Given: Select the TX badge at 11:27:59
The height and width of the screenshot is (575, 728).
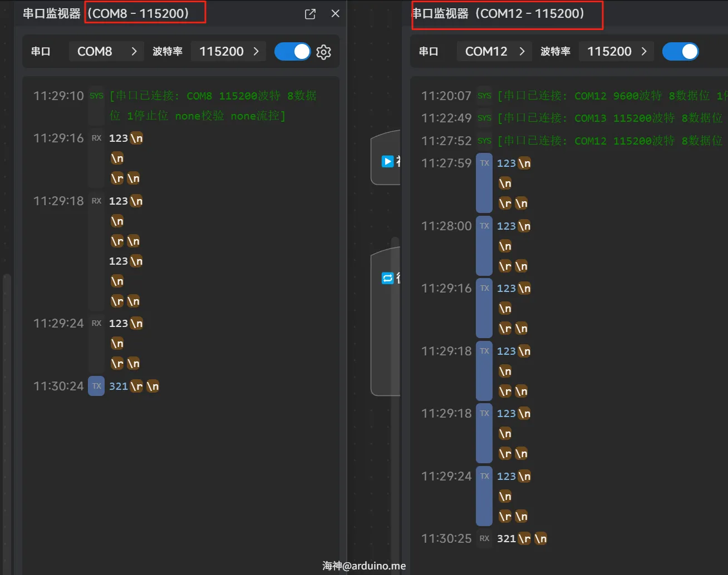Looking at the screenshot, I should 484,163.
